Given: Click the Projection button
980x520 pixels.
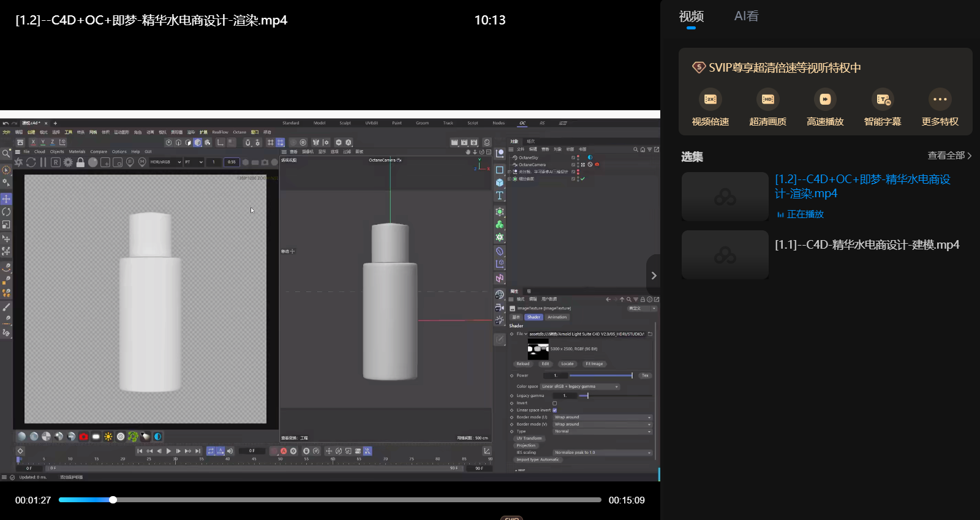Looking at the screenshot, I should 526,446.
